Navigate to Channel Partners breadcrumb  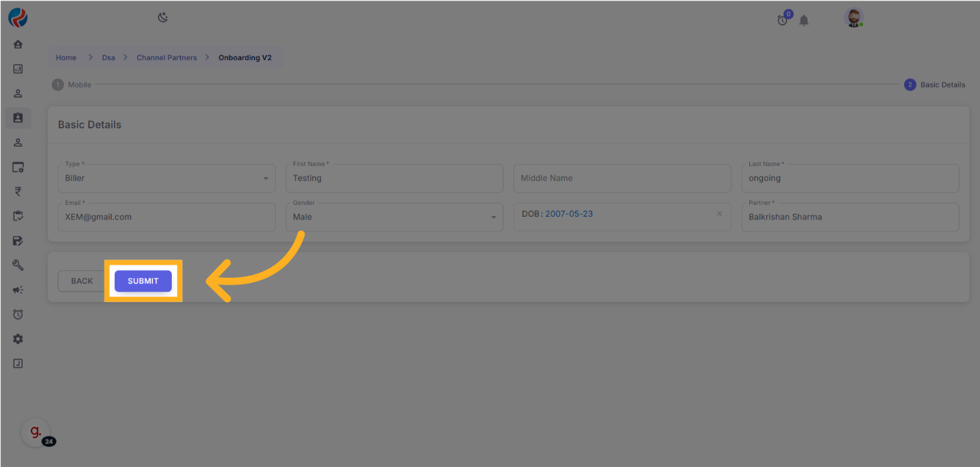(x=167, y=58)
